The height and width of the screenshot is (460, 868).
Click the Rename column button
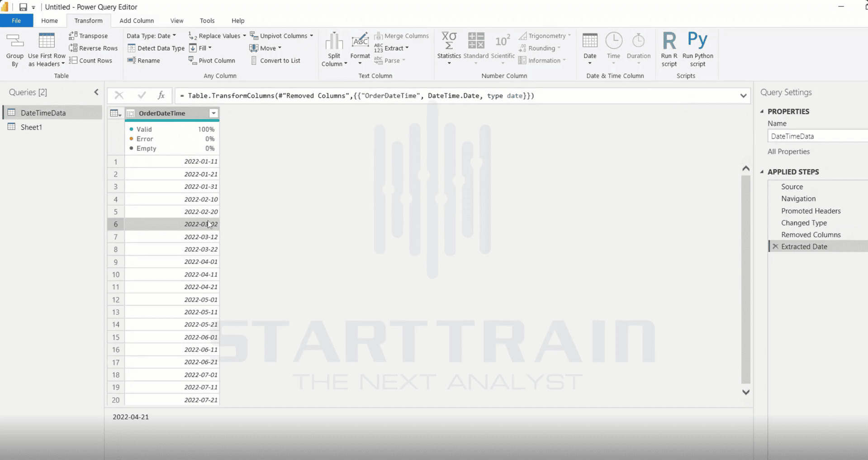point(144,60)
